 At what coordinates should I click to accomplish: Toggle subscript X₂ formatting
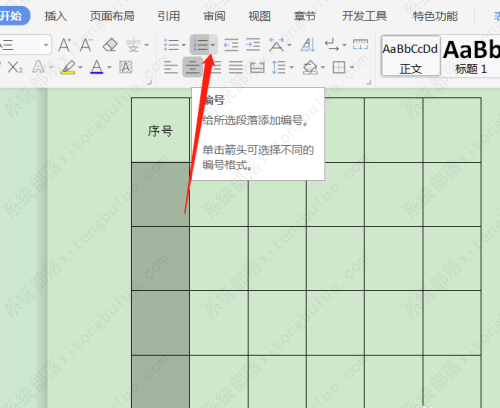point(15,67)
